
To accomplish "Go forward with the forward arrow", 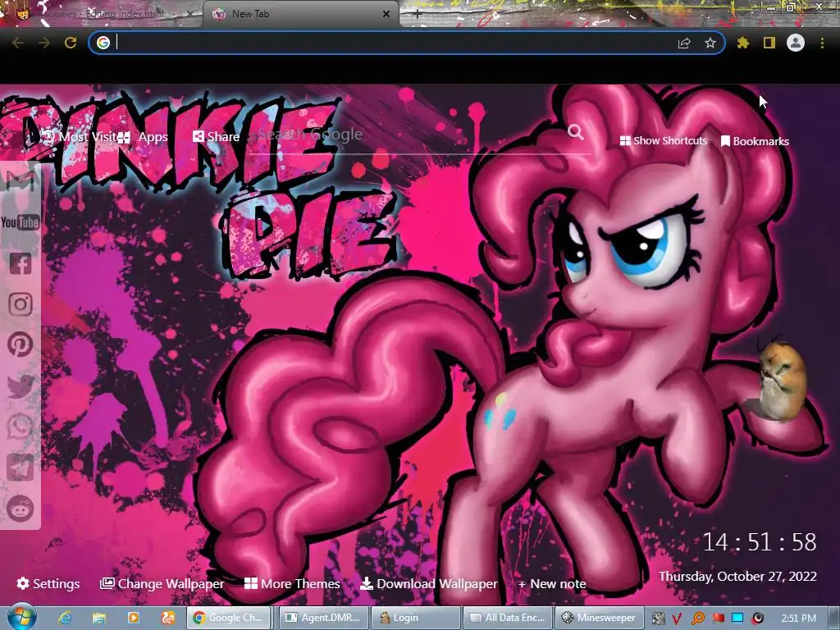I will point(44,43).
